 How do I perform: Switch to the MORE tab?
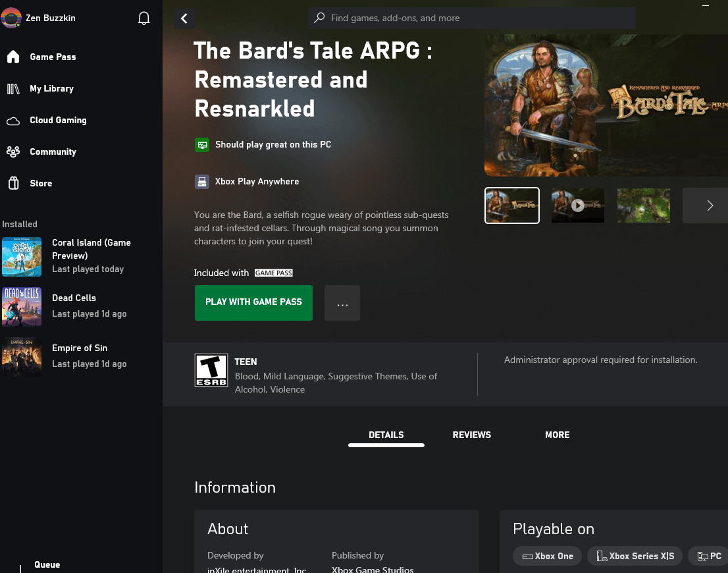pyautogui.click(x=557, y=435)
